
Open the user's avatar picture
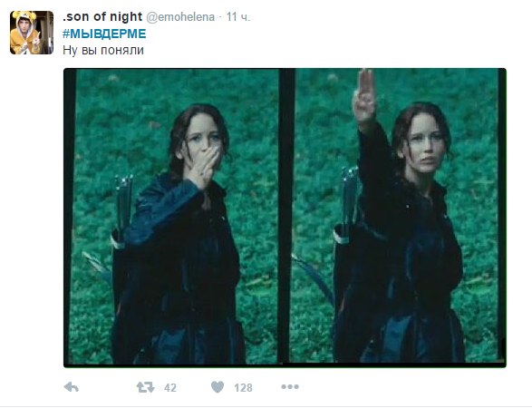[32, 33]
